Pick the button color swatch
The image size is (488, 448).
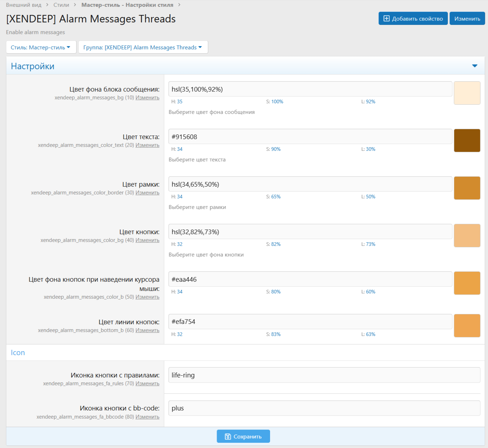coord(467,236)
